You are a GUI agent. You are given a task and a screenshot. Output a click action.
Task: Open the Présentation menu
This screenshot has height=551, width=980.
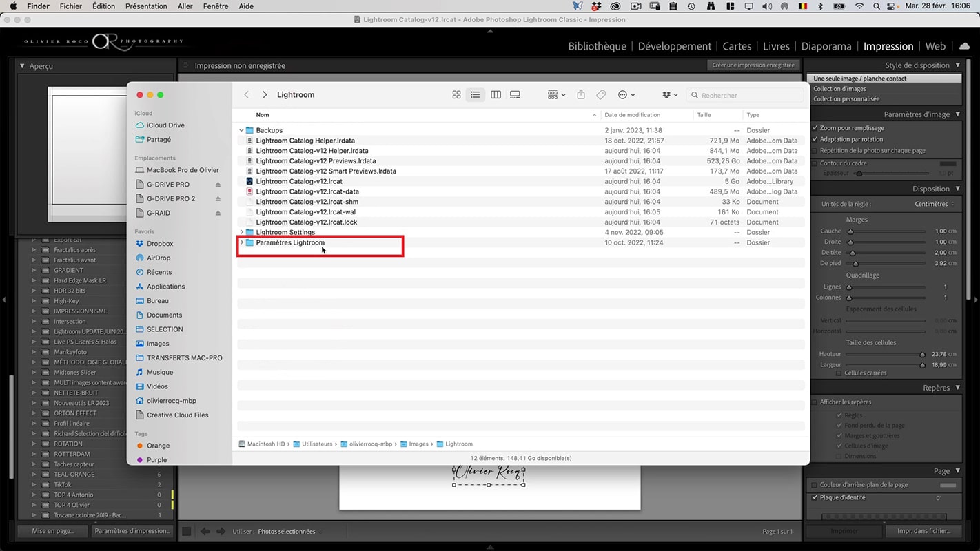point(146,6)
